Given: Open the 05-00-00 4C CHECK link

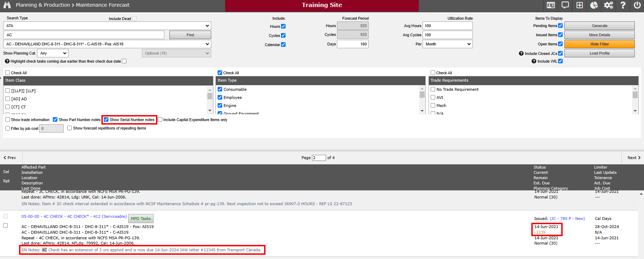Looking at the screenshot, I should point(74,216).
